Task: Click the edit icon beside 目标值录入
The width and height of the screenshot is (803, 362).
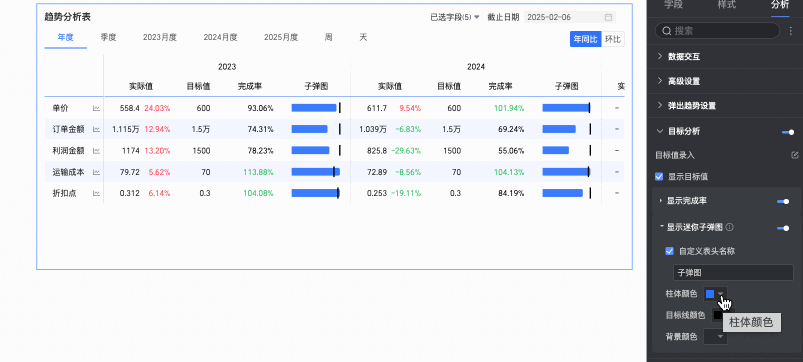Action: click(794, 155)
